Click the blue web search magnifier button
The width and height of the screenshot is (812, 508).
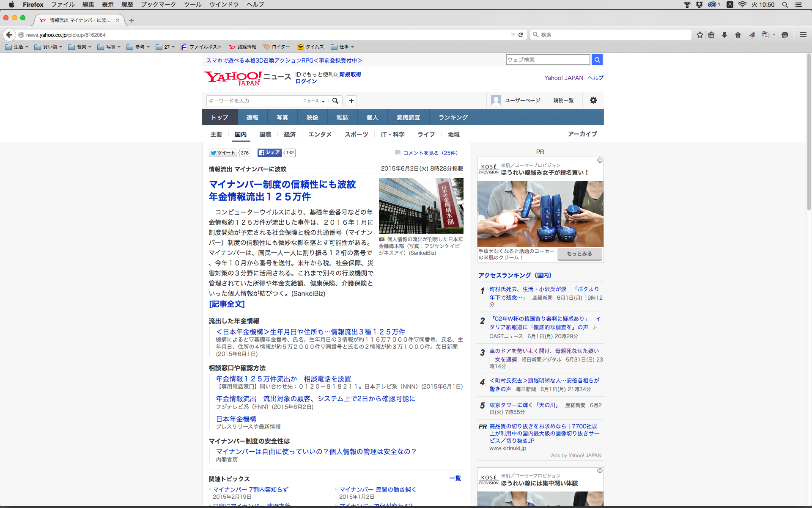597,60
